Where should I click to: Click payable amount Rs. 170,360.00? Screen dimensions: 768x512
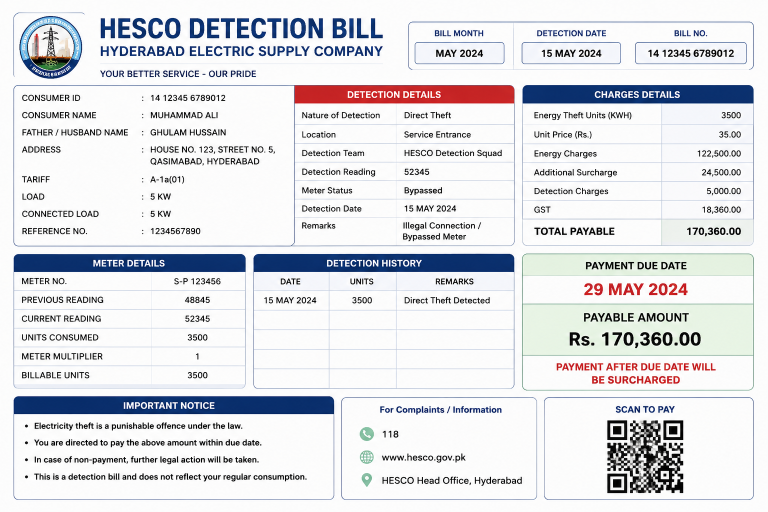click(x=635, y=339)
